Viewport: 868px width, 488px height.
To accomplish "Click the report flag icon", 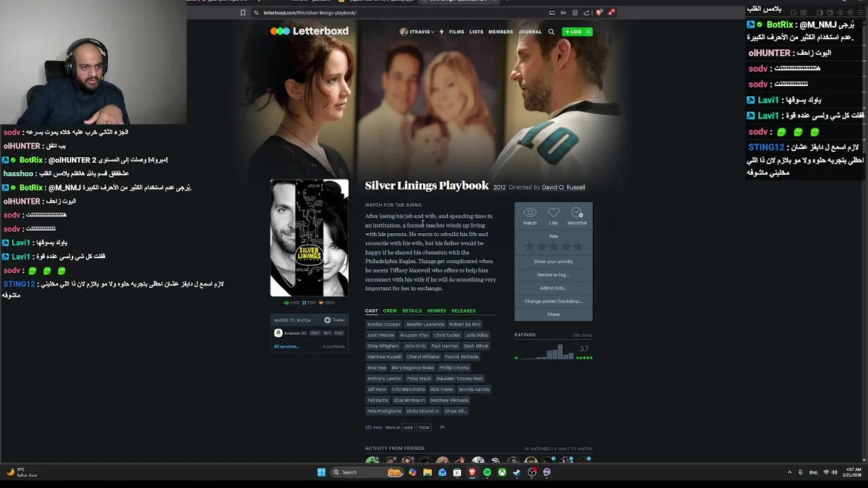I will (442, 428).
